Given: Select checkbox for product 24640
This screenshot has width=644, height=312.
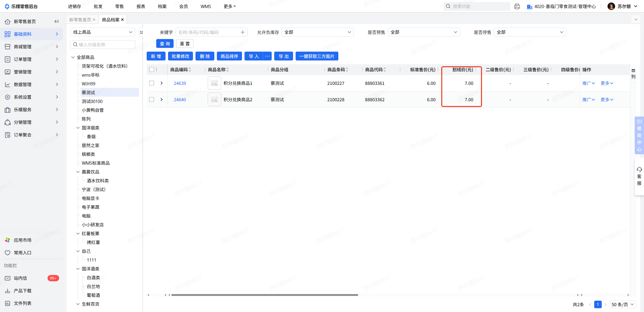Looking at the screenshot, I should coord(151,99).
